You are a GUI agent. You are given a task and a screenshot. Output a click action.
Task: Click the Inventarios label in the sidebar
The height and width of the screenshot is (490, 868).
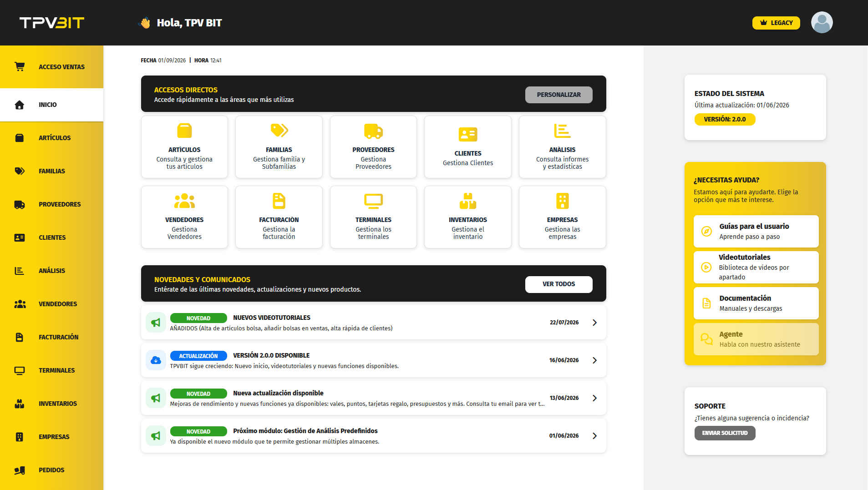(x=58, y=404)
